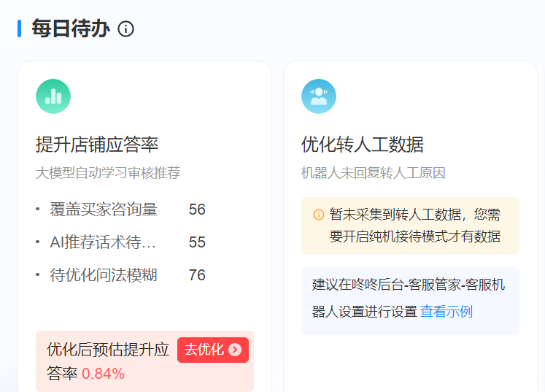Viewport: 545px width, 392px height.
Task: Click the value 55
Action: click(x=197, y=242)
